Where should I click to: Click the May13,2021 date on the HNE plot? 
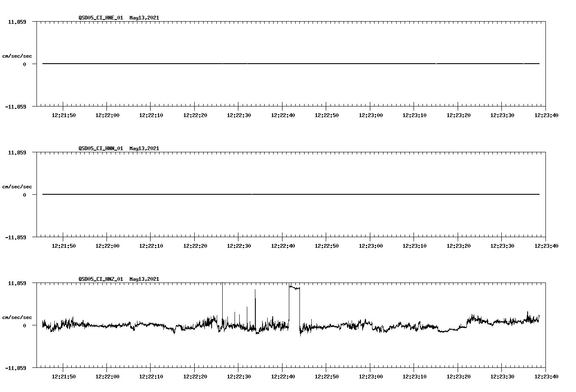tap(144, 18)
